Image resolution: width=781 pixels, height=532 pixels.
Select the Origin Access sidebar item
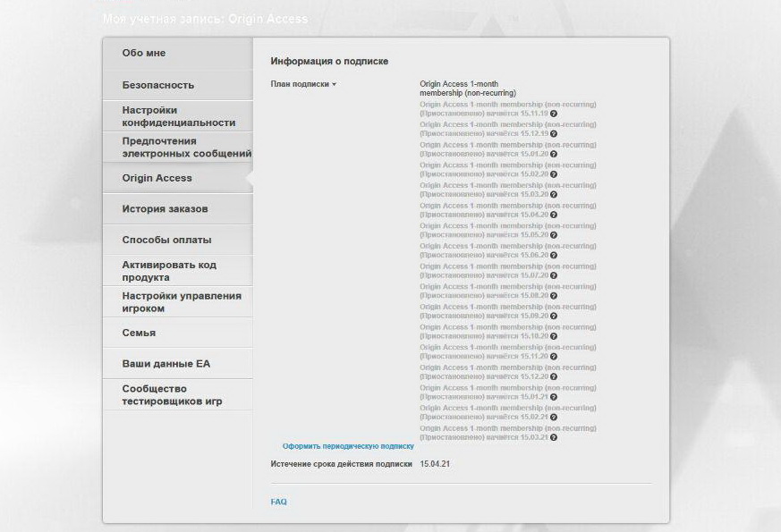click(178, 178)
